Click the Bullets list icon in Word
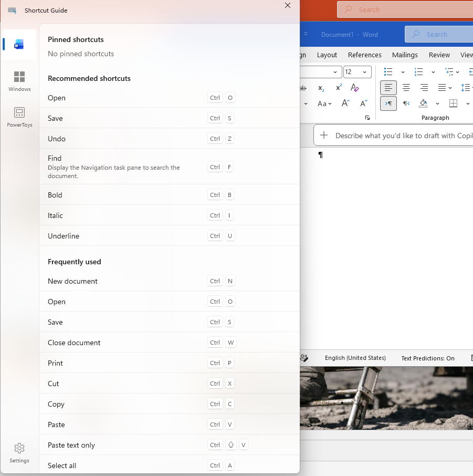 point(388,72)
